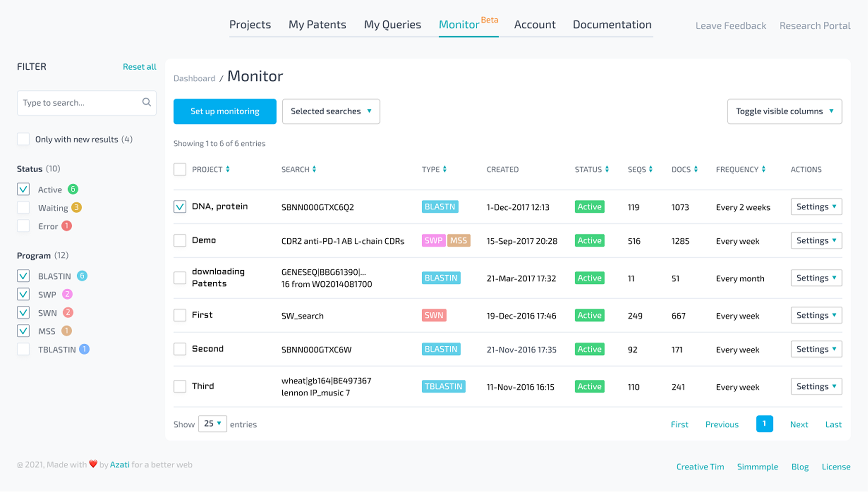868x492 pixels.
Task: Click the Next pagination link
Action: click(x=799, y=424)
